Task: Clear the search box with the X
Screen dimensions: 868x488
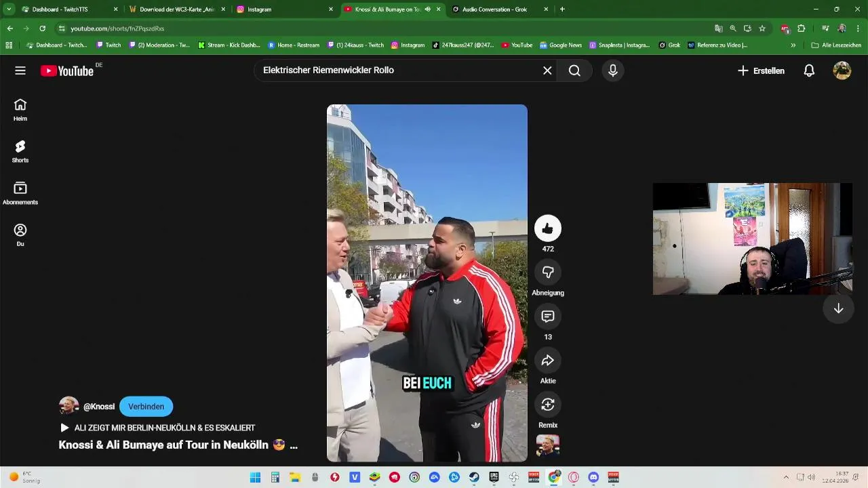Action: click(547, 70)
